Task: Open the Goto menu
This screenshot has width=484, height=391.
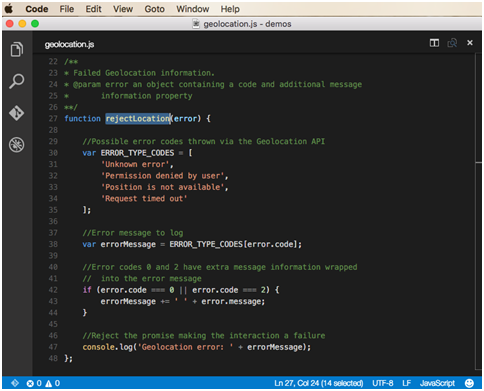Action: pyautogui.click(x=154, y=9)
